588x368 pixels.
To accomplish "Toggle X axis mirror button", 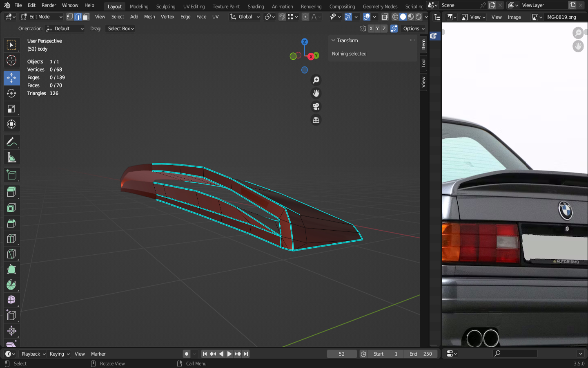I will pos(371,29).
